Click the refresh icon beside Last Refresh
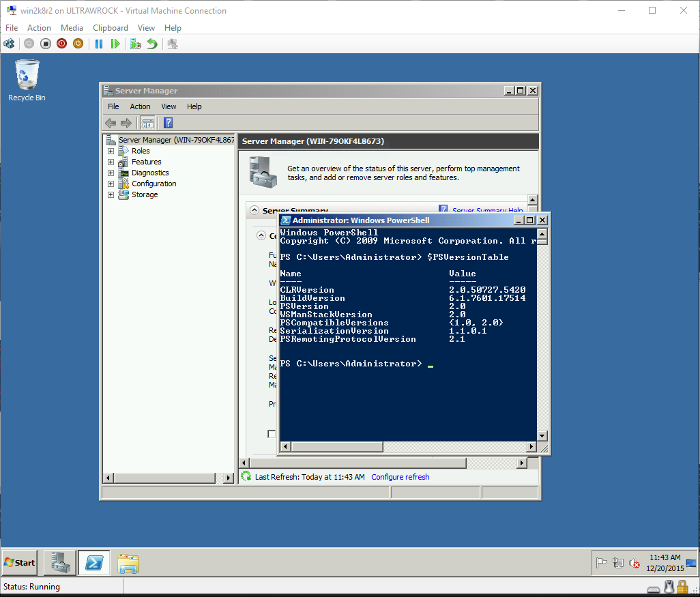 pos(246,476)
